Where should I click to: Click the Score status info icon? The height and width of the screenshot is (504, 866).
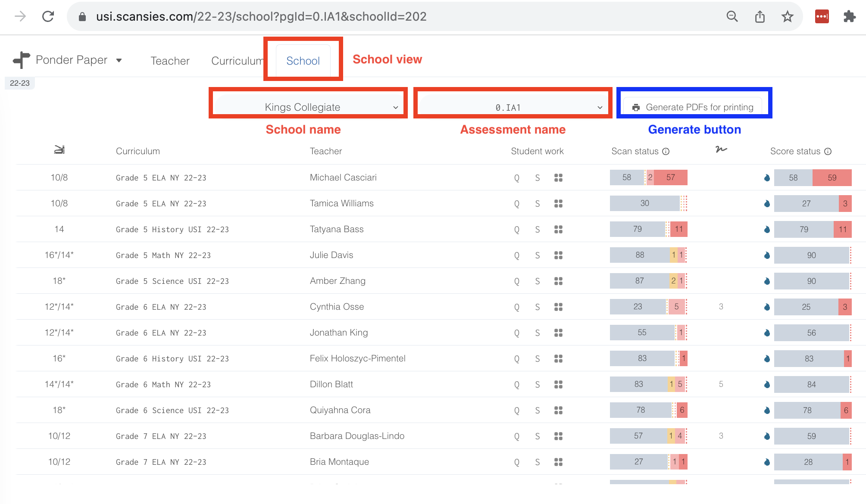(828, 151)
